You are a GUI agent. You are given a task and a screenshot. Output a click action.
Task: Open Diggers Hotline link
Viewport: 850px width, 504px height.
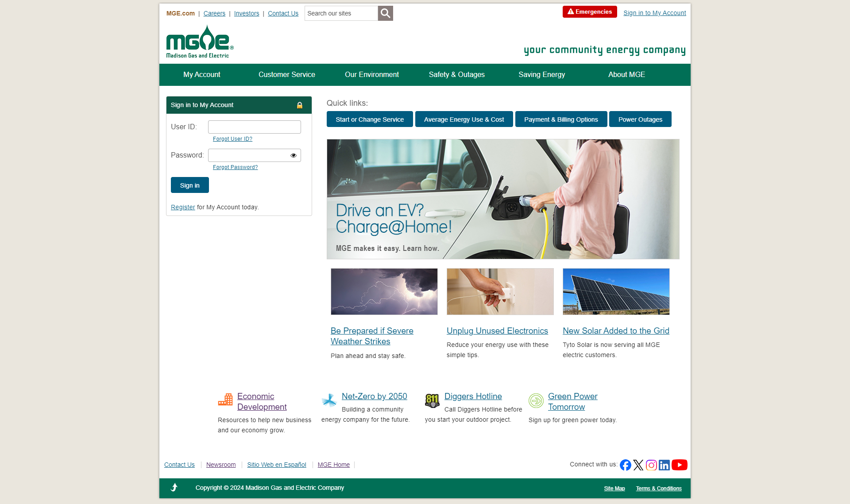coord(473,396)
